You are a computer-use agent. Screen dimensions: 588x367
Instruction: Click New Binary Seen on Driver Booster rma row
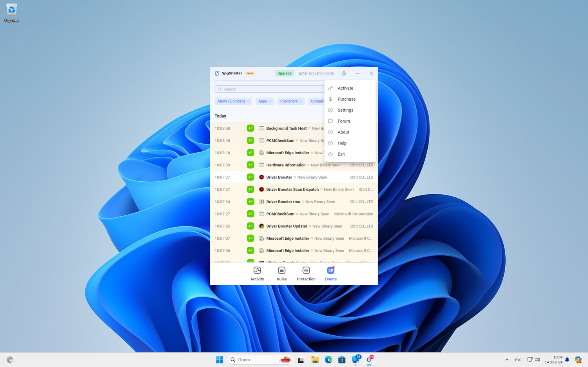click(x=320, y=202)
